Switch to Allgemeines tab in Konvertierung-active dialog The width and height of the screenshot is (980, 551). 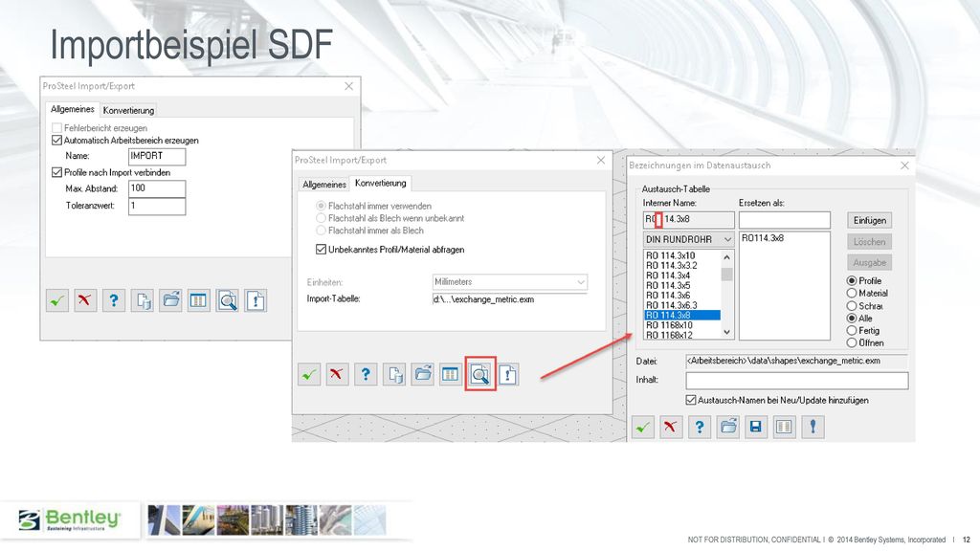(324, 185)
